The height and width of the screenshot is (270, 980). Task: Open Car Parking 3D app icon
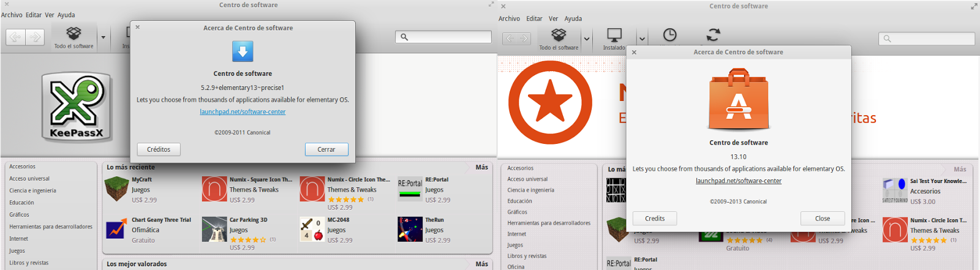point(214,230)
